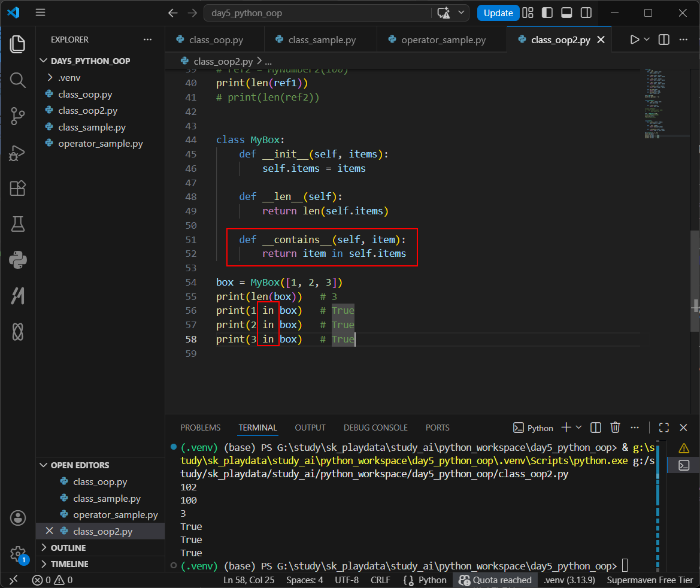Click Supermaven Free Tier status item
The width and height of the screenshot is (700, 588).
pyautogui.click(x=650, y=580)
